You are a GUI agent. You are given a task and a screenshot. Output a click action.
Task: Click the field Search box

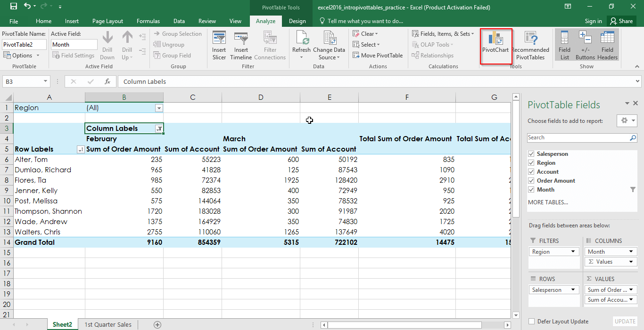coord(578,137)
